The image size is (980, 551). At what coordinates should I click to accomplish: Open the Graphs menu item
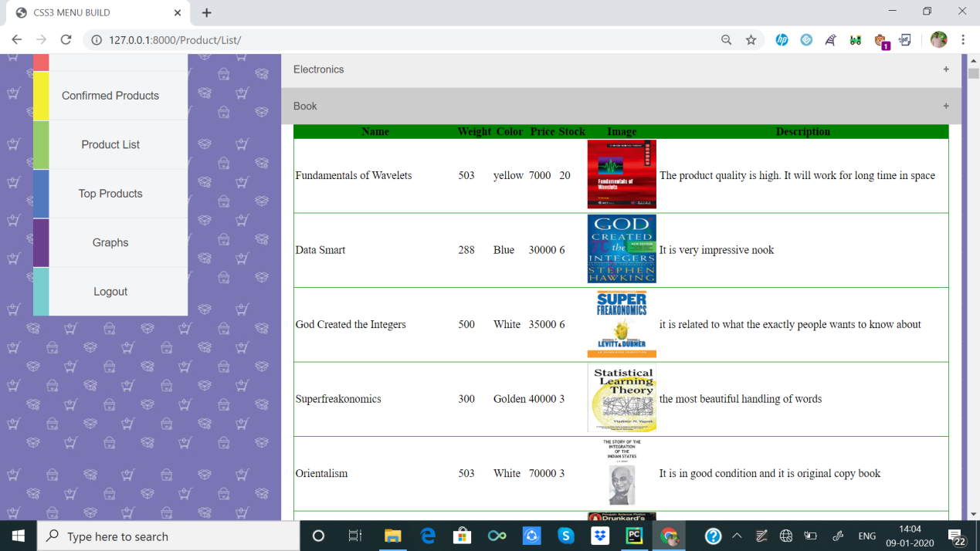click(x=110, y=242)
